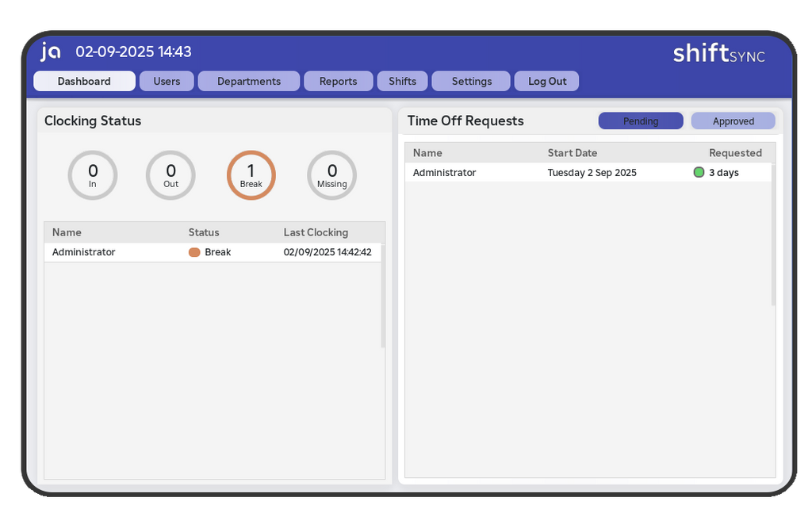Show Pending time off requests

[640, 121]
